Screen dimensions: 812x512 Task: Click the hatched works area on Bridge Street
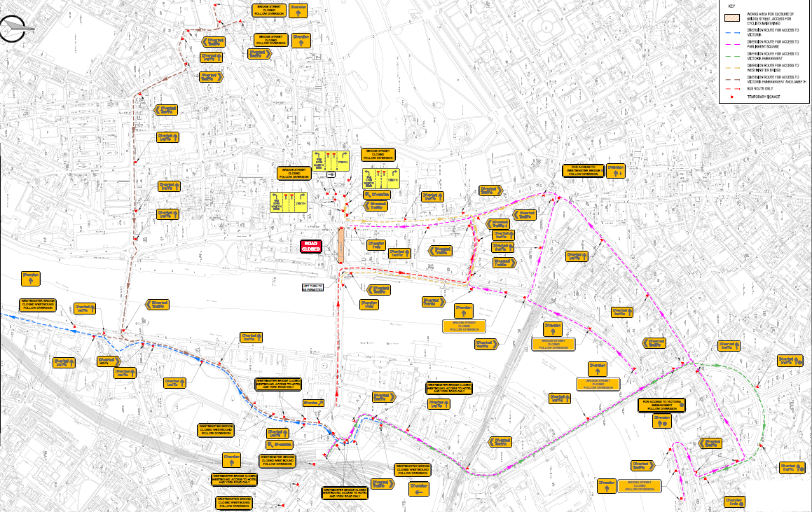pyautogui.click(x=340, y=245)
